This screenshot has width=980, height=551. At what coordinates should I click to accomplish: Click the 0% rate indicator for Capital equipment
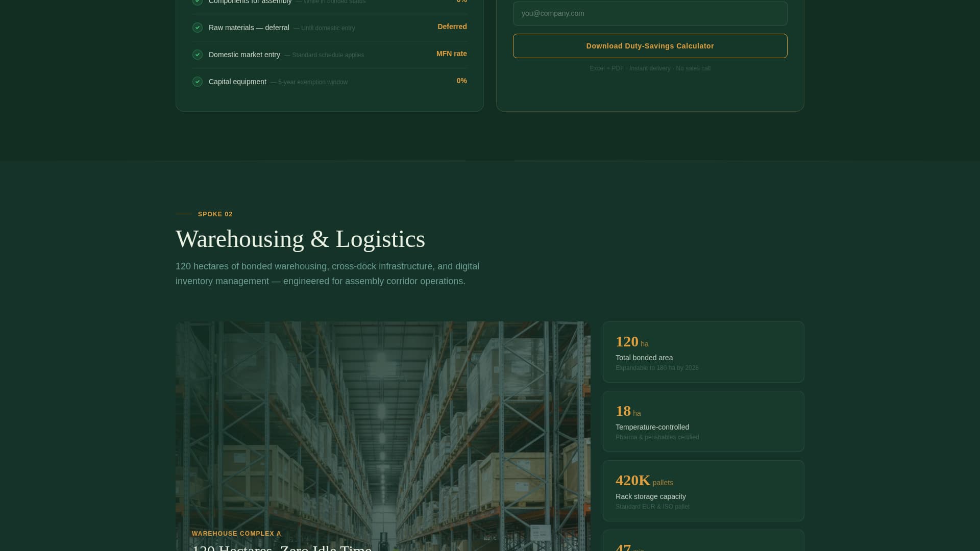(x=460, y=81)
